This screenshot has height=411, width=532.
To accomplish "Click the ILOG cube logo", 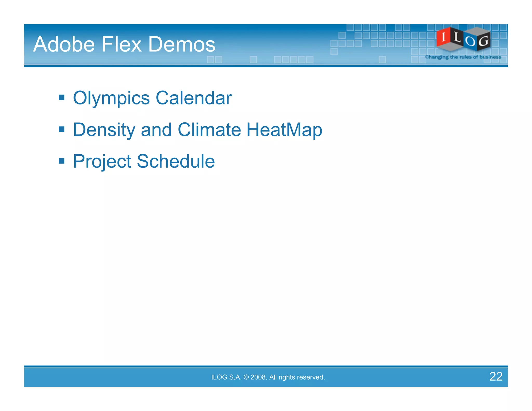I will point(463,39).
